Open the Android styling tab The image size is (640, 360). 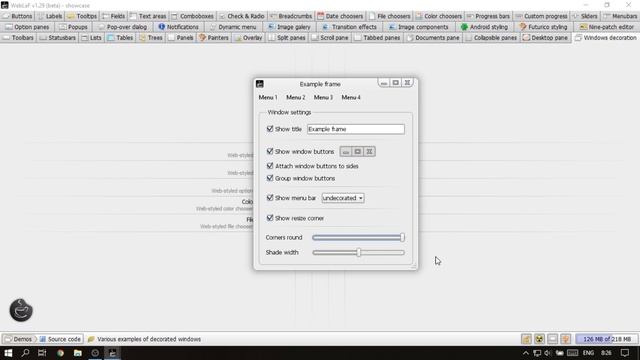pyautogui.click(x=484, y=27)
